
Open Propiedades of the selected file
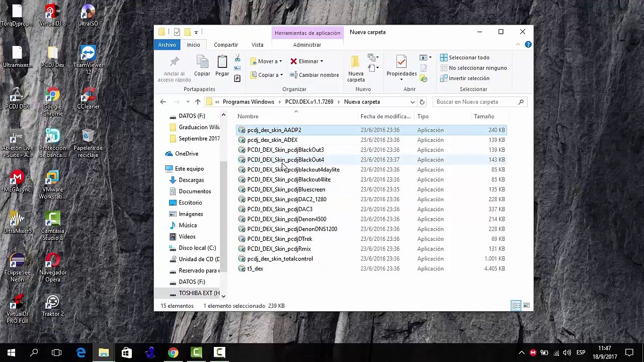tap(401, 67)
